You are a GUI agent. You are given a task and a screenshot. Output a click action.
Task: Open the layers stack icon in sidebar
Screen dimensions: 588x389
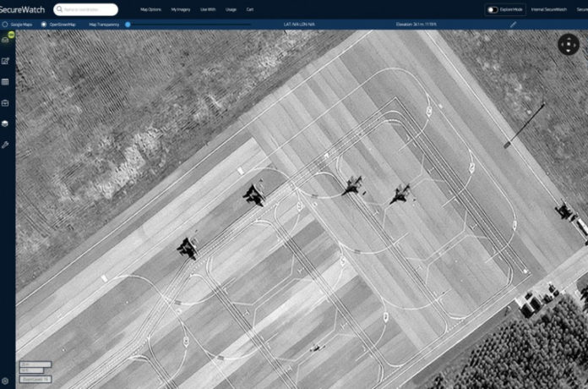5,39
